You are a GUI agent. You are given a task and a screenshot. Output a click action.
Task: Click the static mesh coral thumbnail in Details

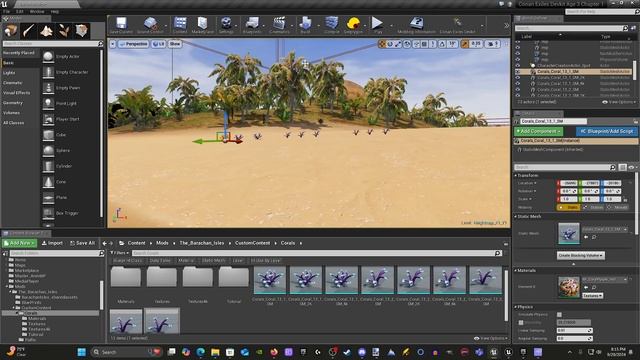coord(569,233)
